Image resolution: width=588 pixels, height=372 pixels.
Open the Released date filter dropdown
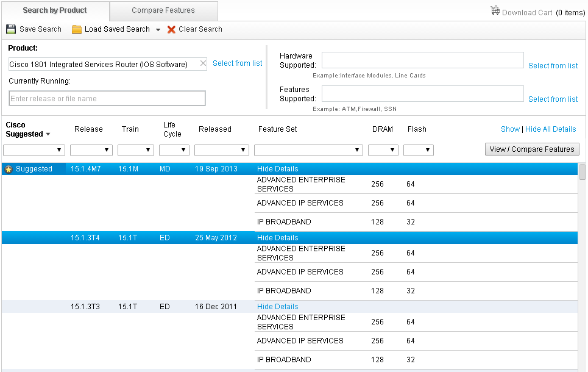click(222, 150)
